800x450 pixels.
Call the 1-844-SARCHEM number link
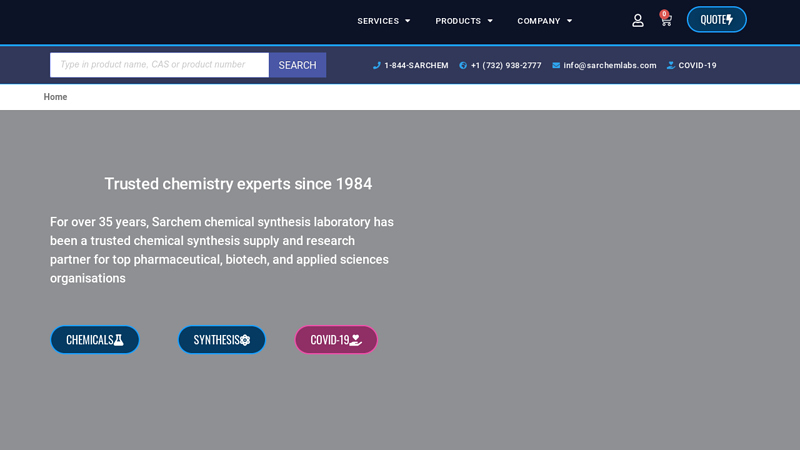(416, 65)
